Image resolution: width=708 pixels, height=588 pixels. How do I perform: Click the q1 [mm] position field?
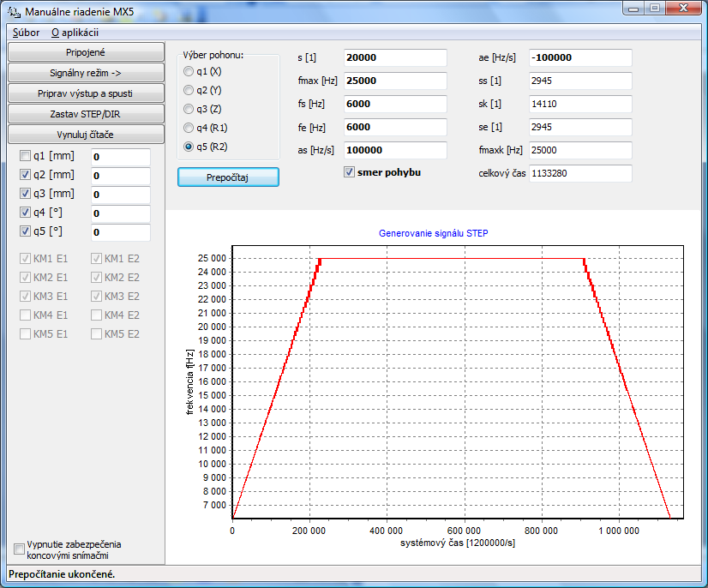coord(121,157)
